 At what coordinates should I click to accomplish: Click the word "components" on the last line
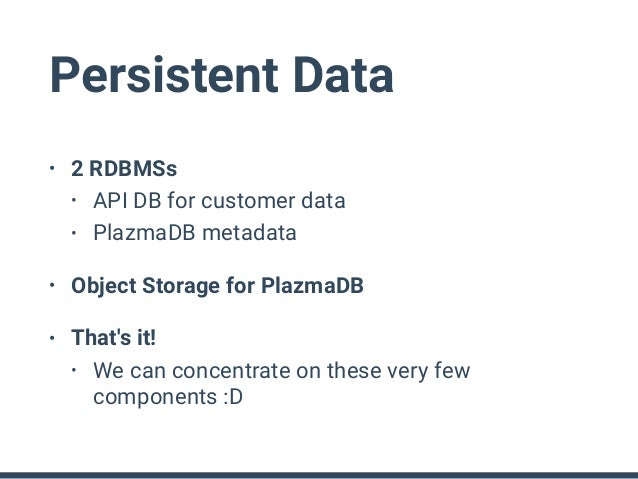coord(155,397)
